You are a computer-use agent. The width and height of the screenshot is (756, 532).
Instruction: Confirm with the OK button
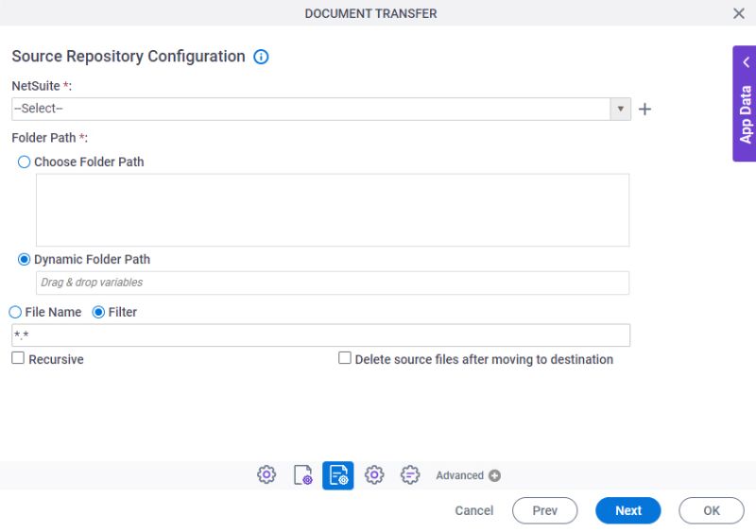click(x=712, y=510)
